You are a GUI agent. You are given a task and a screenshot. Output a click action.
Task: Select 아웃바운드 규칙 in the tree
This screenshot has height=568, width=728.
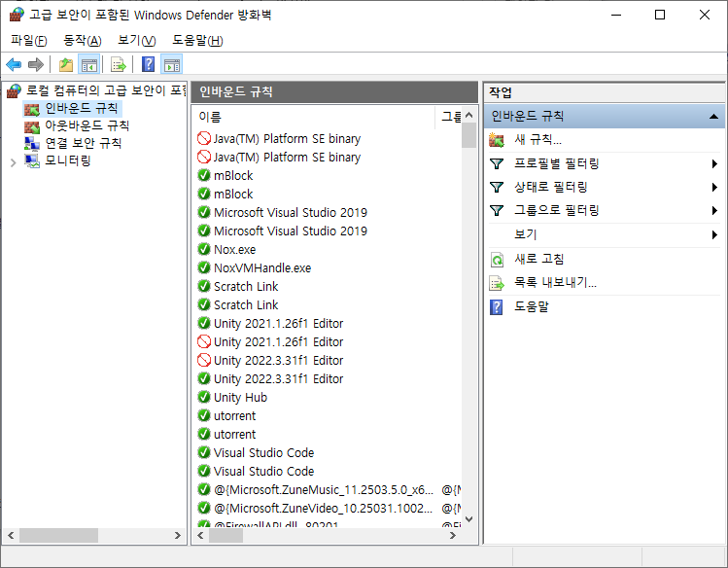click(87, 125)
